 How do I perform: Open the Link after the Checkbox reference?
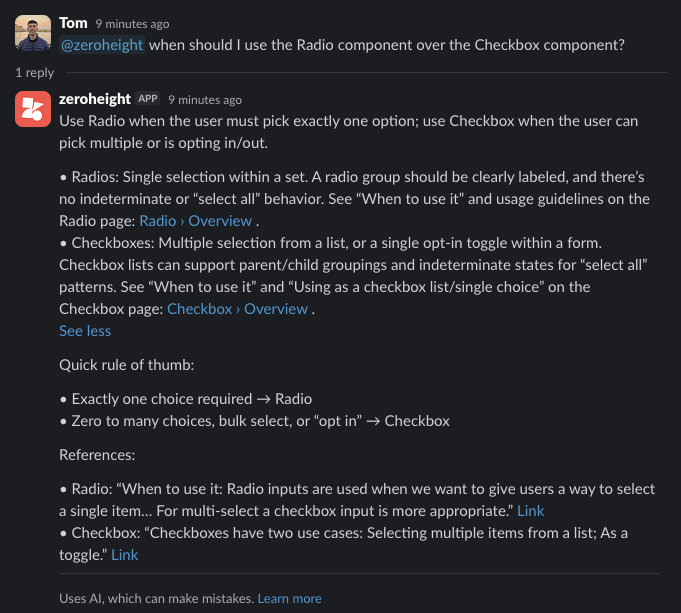pyautogui.click(x=125, y=554)
